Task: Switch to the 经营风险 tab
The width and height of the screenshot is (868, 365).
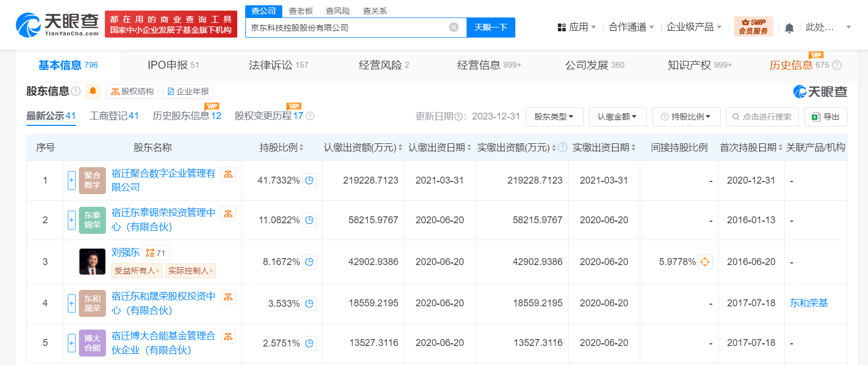Action: pos(384,65)
